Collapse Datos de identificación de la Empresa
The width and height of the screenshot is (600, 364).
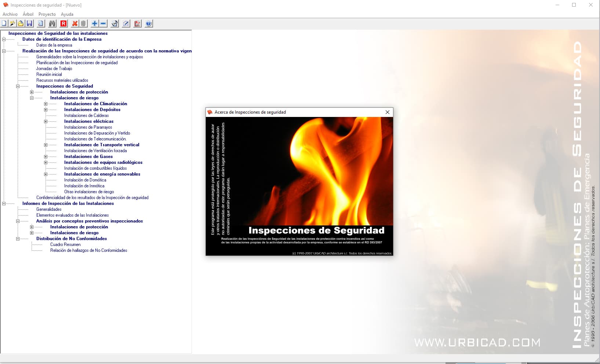[x=4, y=39]
